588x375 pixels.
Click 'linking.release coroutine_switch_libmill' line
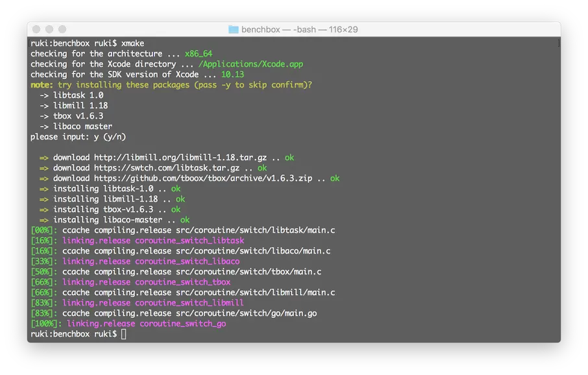click(x=153, y=302)
